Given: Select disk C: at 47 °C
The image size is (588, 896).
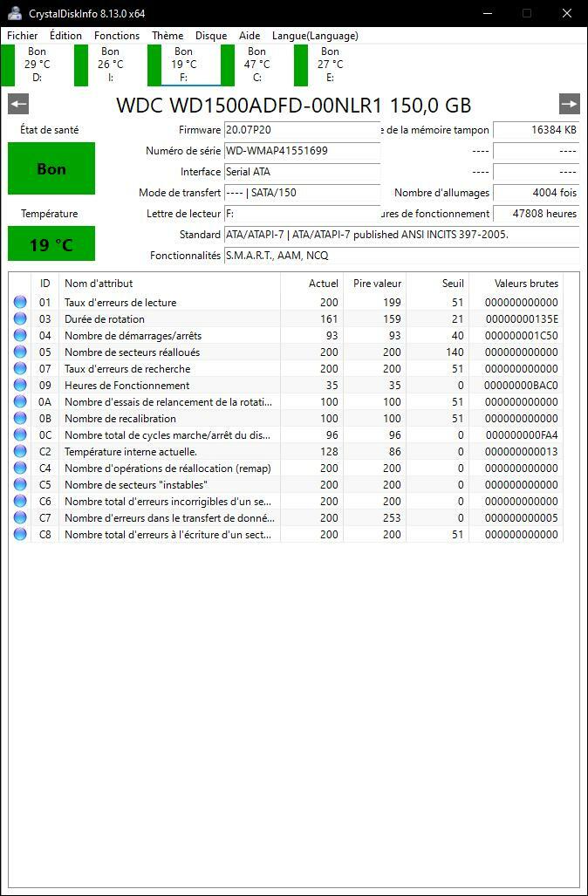Looking at the screenshot, I should [x=256, y=65].
